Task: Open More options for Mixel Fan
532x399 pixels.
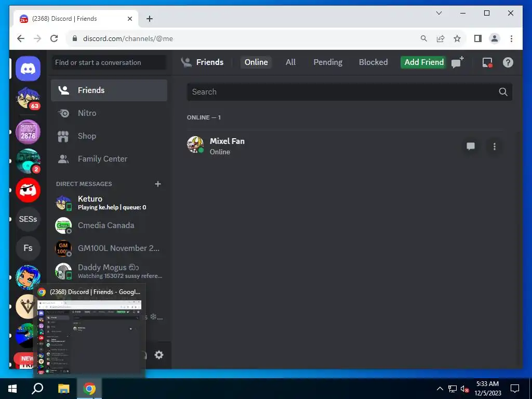Action: click(495, 146)
